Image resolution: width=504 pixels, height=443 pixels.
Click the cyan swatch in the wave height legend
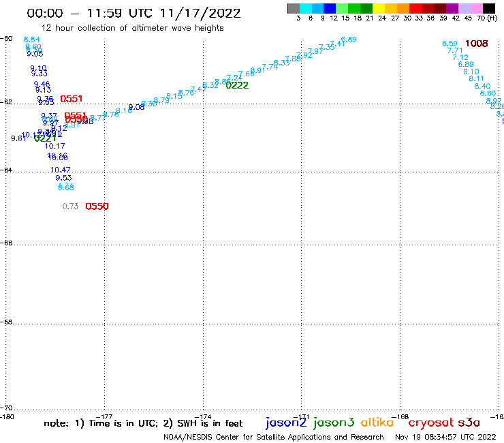point(306,8)
